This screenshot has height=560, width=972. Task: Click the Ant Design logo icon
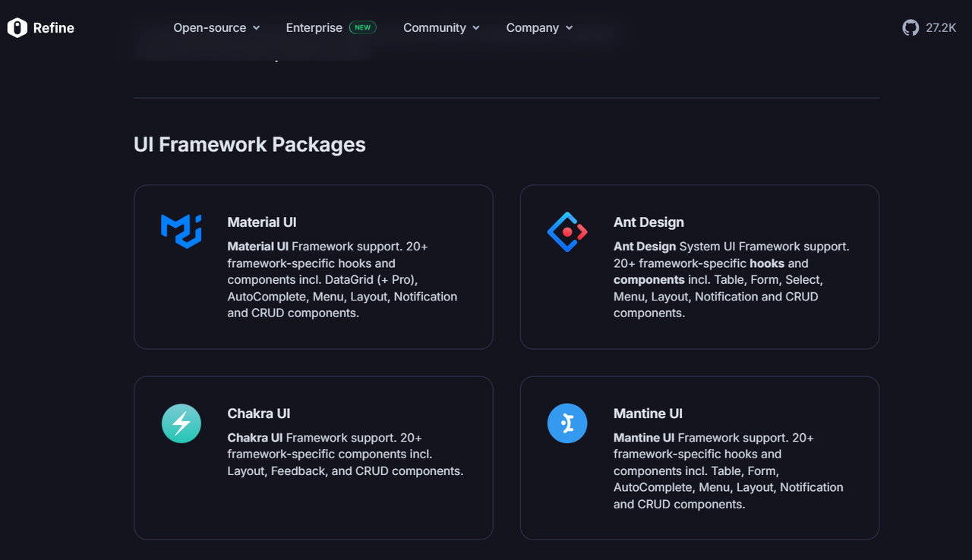pos(567,231)
